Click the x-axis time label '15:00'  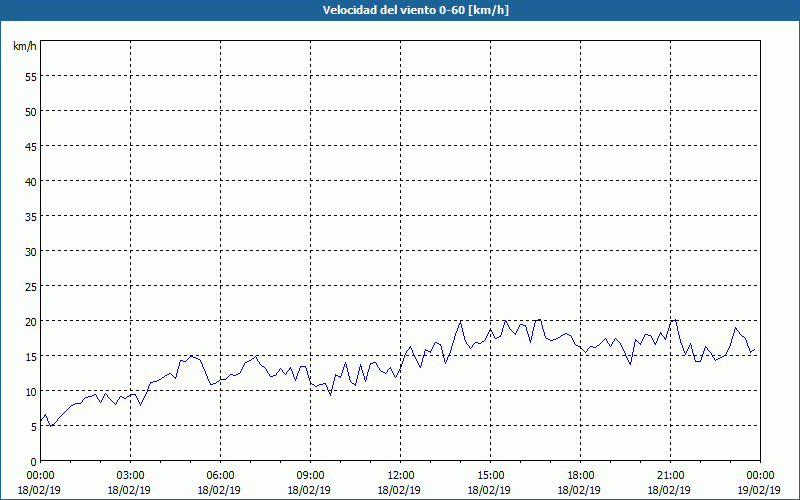pyautogui.click(x=490, y=476)
